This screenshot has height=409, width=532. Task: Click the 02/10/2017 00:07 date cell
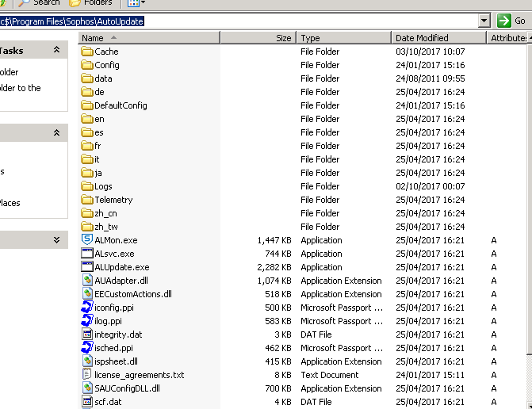[431, 186]
